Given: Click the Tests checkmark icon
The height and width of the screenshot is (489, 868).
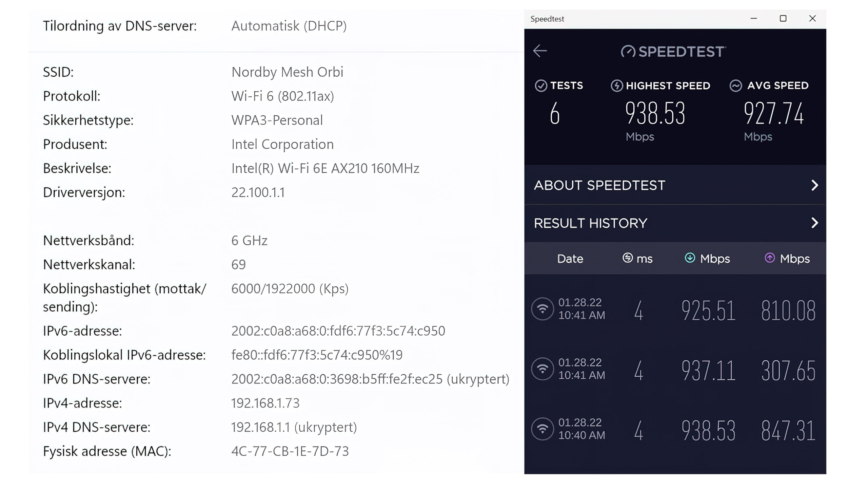Looking at the screenshot, I should [x=541, y=86].
